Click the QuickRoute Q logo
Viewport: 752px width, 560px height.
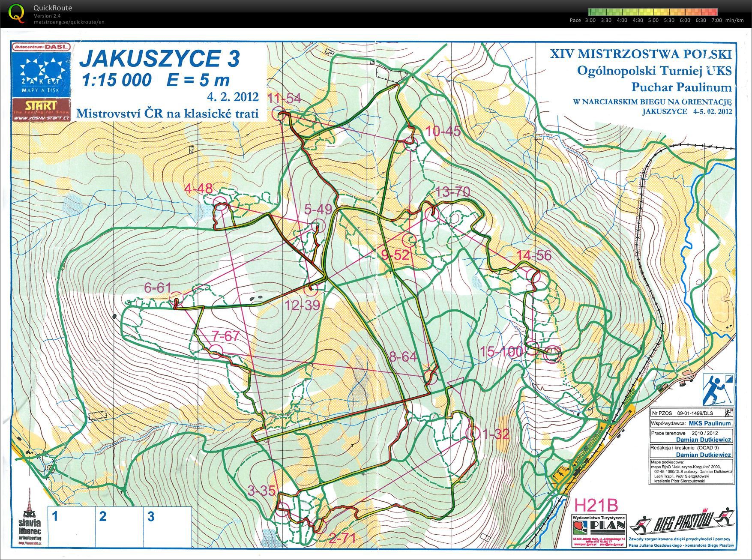point(17,13)
